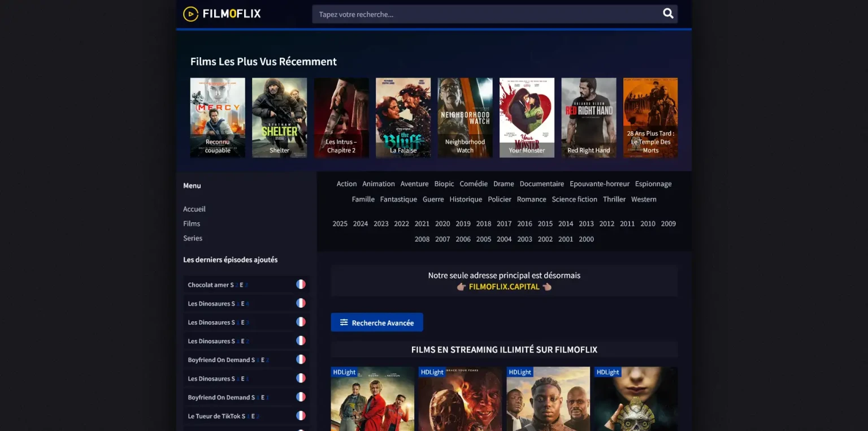
Task: Select the Documentaire genre
Action: click(x=542, y=184)
